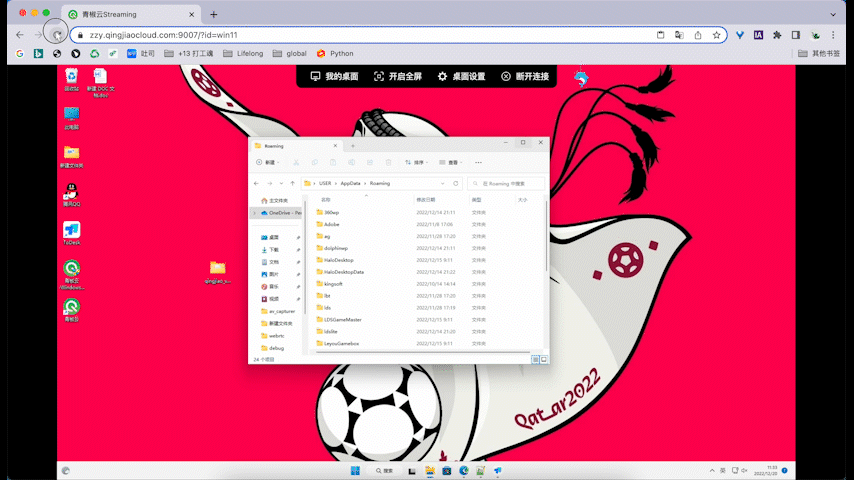854x480 pixels.
Task: Open the +13 打工魂 bookmarks folder
Action: tap(188, 53)
